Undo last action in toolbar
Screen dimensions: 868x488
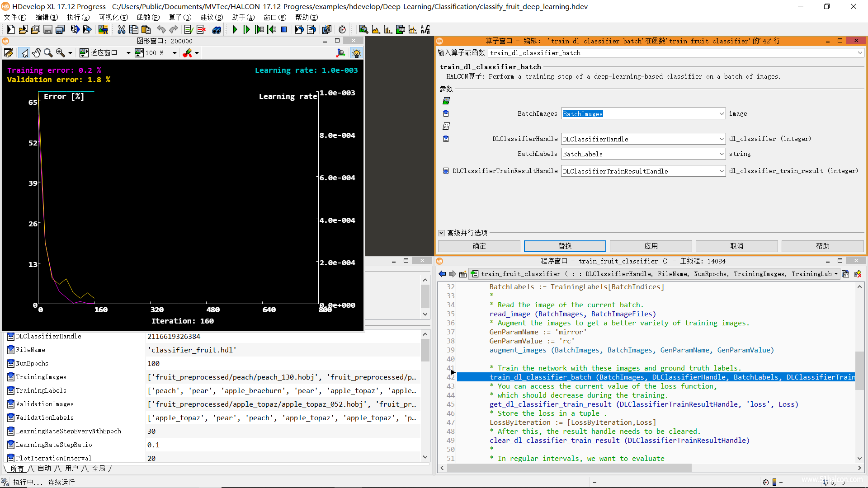point(161,29)
